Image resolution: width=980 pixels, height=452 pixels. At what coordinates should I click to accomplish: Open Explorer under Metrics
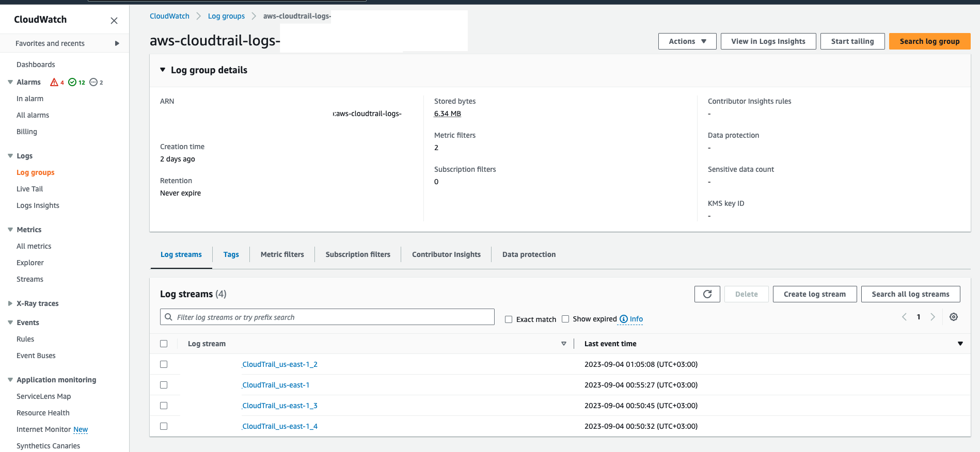tap(30, 263)
